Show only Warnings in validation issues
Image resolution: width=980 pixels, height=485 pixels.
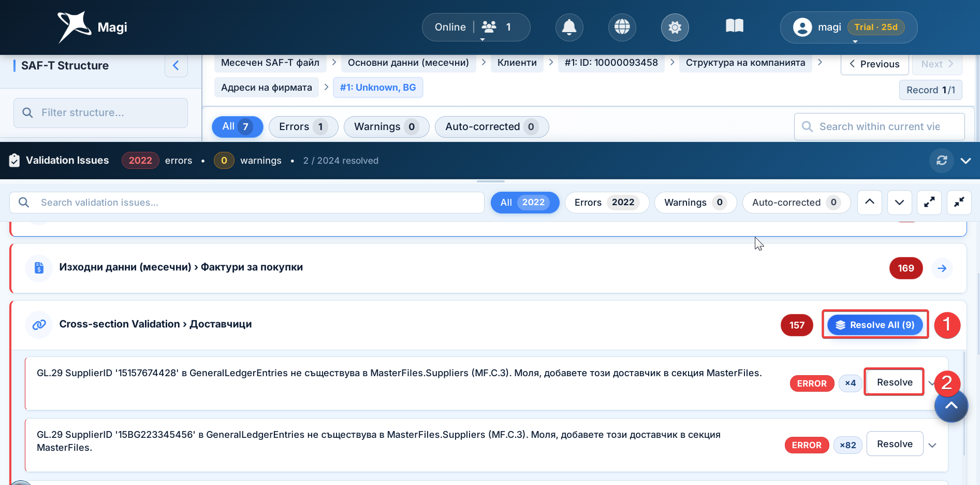695,202
